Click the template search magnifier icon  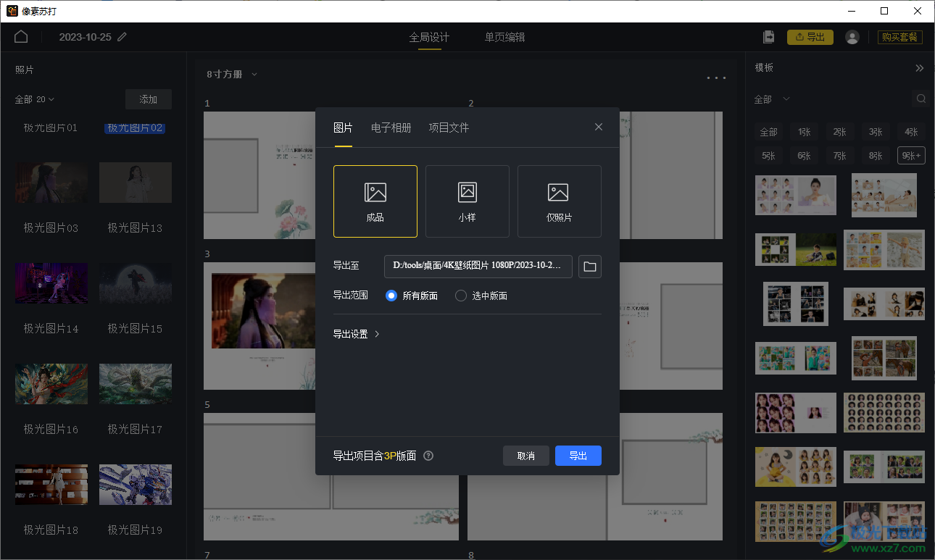[x=921, y=99]
